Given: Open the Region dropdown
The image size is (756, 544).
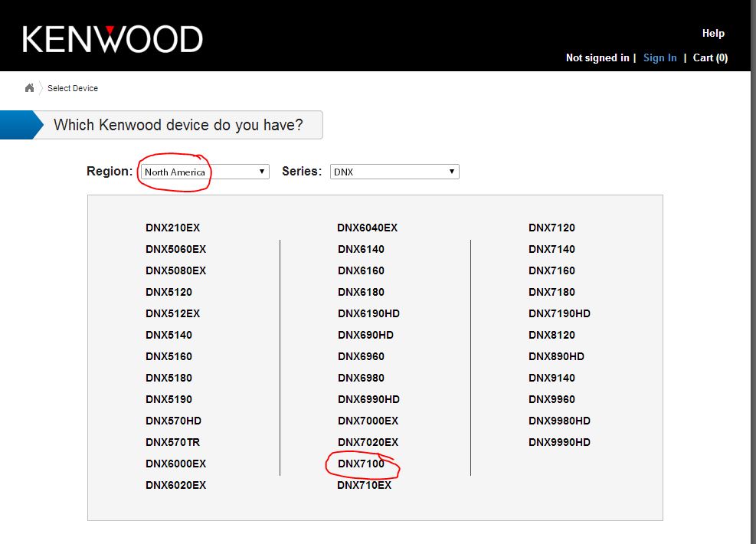Looking at the screenshot, I should click(205, 172).
